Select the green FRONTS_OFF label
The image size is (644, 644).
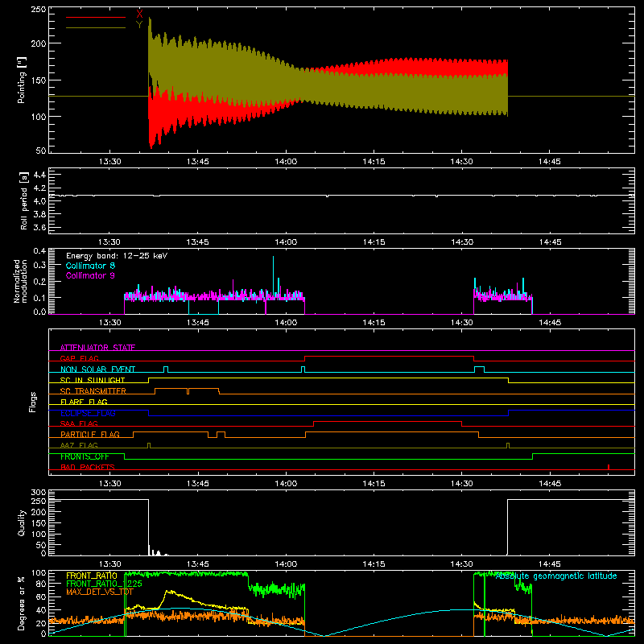click(x=85, y=456)
